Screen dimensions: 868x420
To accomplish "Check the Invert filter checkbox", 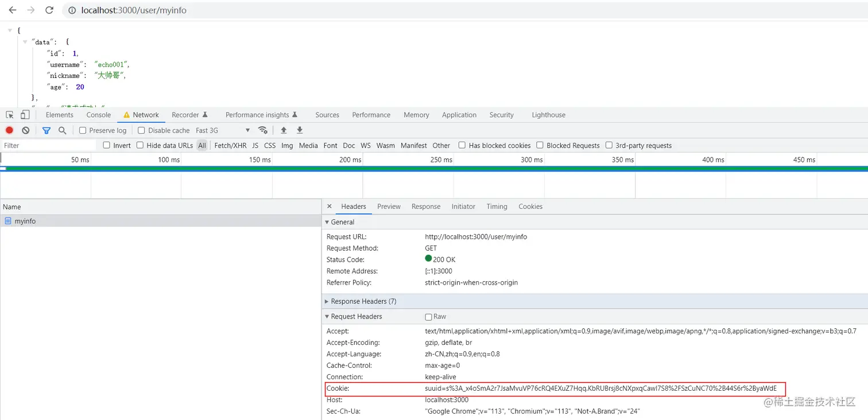I will tap(106, 145).
